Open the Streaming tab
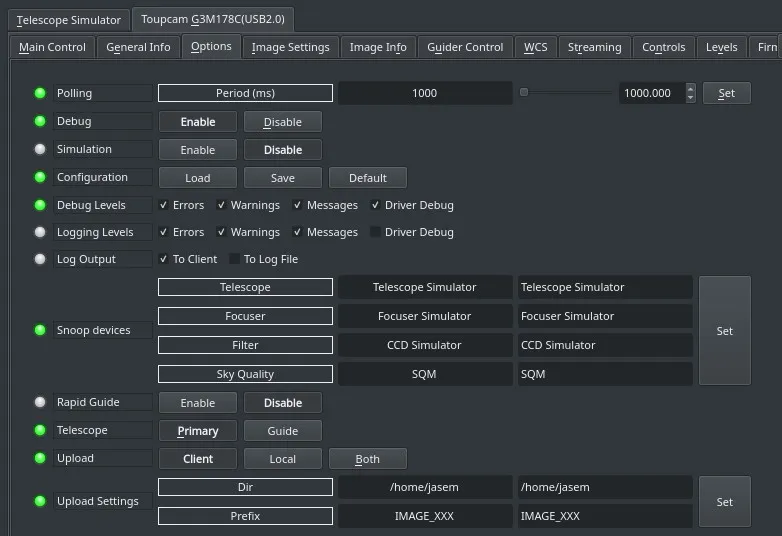Viewport: 782px width, 536px height. [x=594, y=47]
